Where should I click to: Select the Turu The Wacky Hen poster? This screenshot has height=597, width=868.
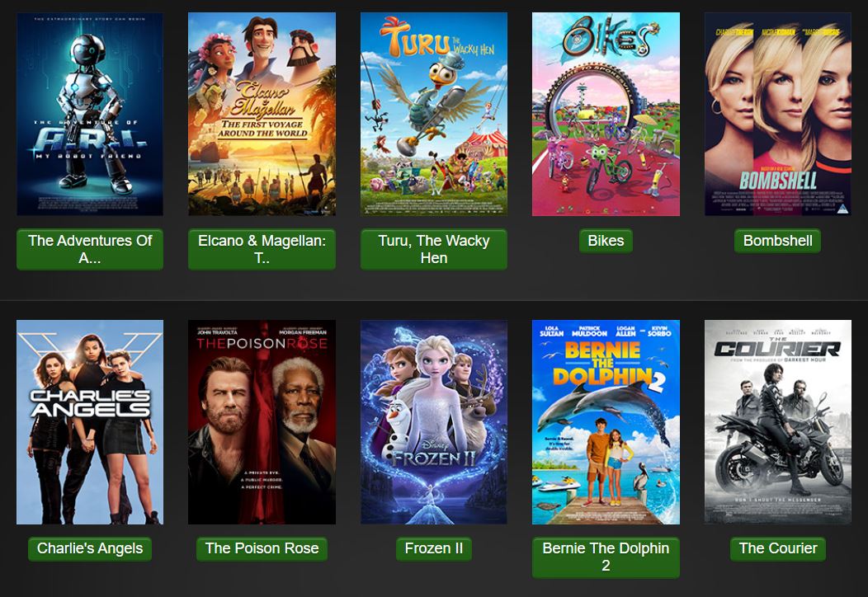coord(434,114)
